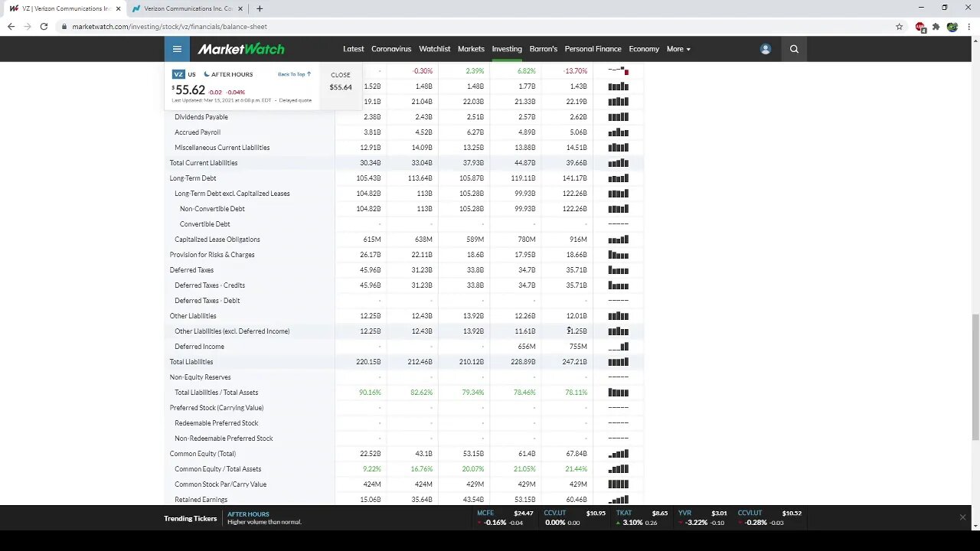Click the red extension badge icon
Viewport: 980px width, 551px height.
pos(920,27)
